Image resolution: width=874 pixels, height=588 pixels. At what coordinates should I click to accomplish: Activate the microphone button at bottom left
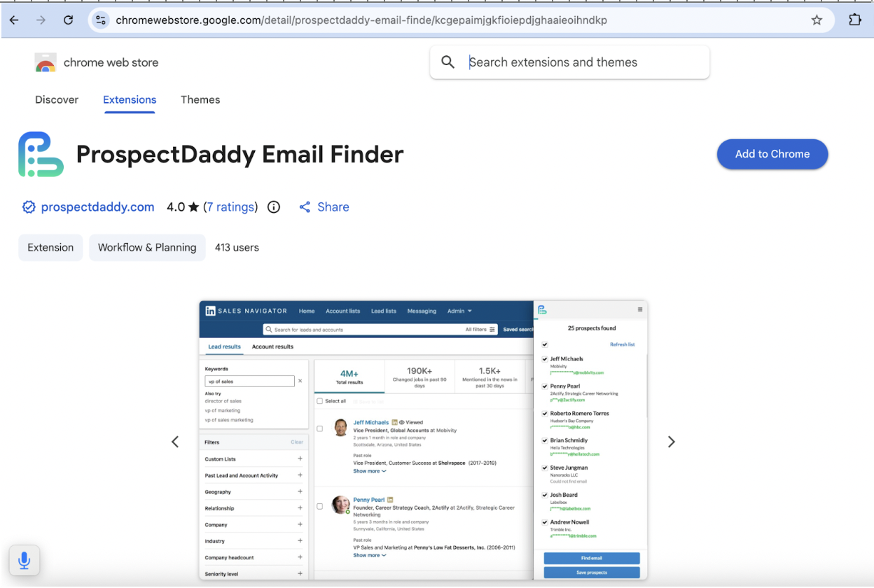[24, 560]
